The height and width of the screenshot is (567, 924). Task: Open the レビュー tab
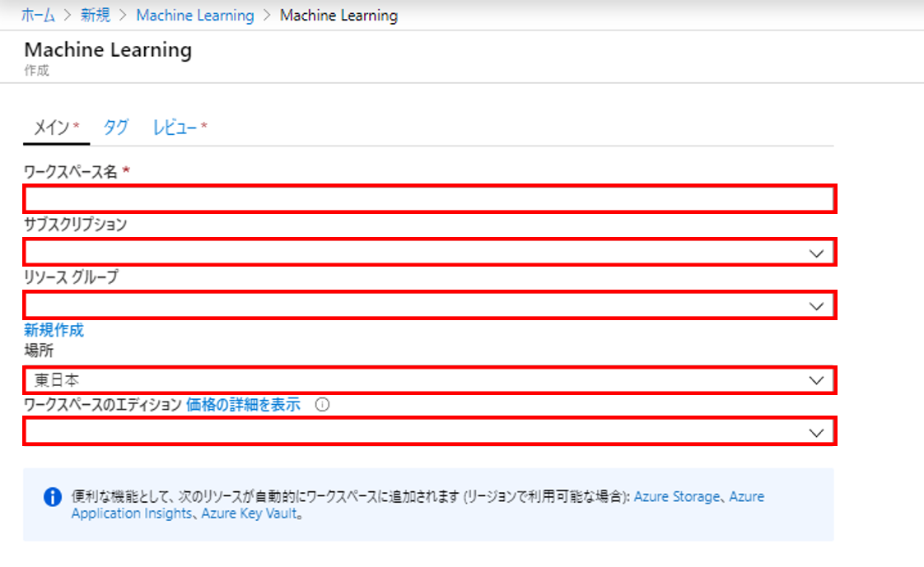click(x=175, y=128)
